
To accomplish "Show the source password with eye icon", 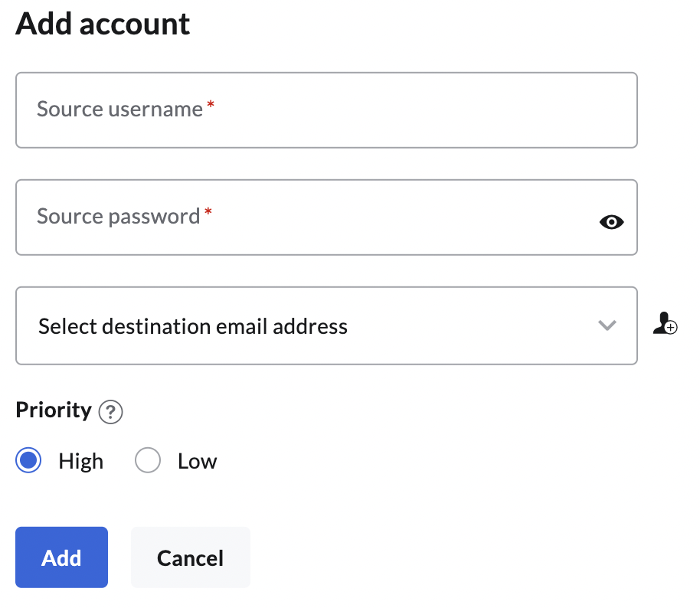I will point(611,222).
